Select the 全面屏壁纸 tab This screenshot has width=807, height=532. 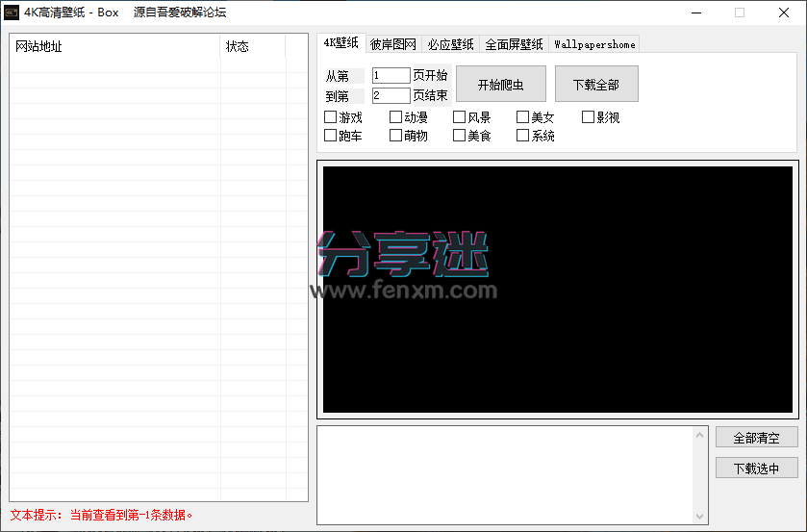(x=514, y=44)
